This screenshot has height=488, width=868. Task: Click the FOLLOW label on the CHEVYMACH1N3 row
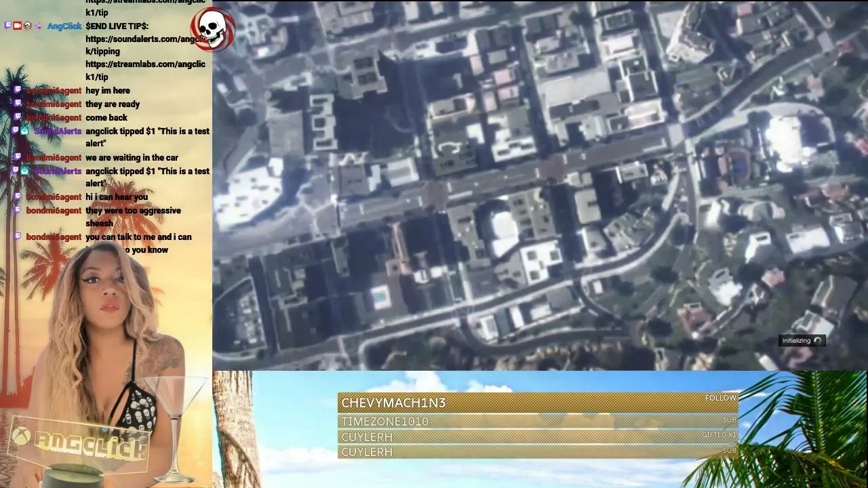tap(720, 398)
